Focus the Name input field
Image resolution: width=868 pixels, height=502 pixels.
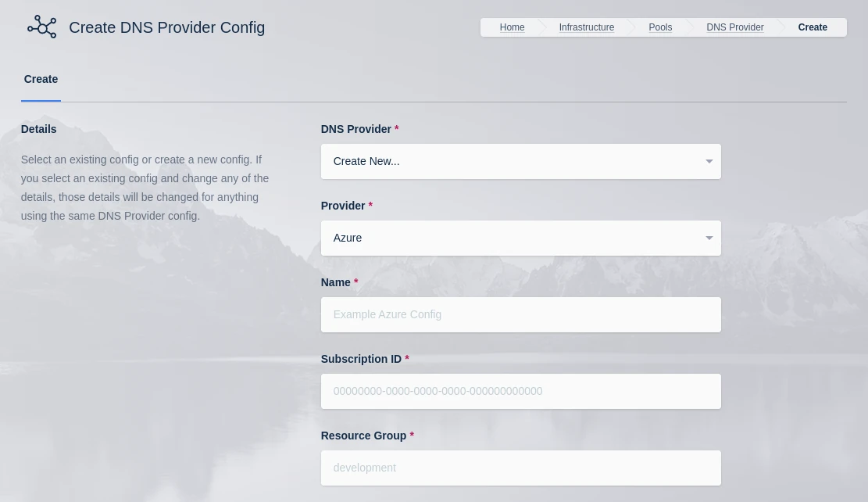click(x=520, y=314)
